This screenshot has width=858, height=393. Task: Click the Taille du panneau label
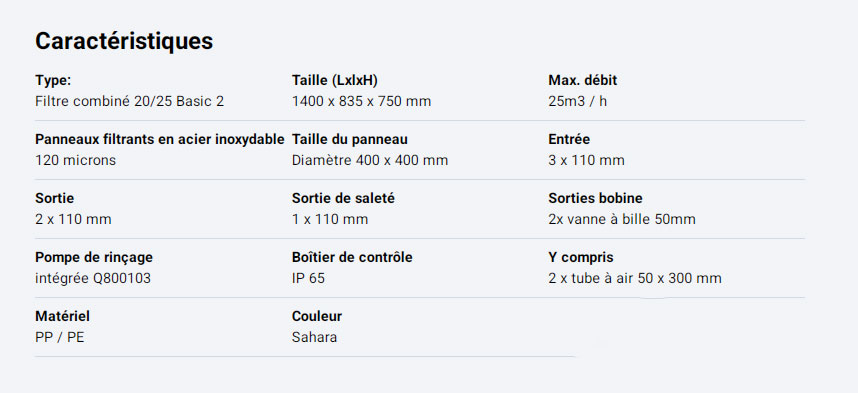coord(350,140)
